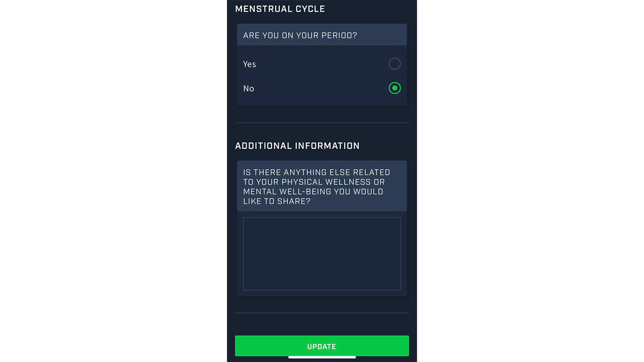
Task: Select the Yes radio button
Action: point(394,64)
